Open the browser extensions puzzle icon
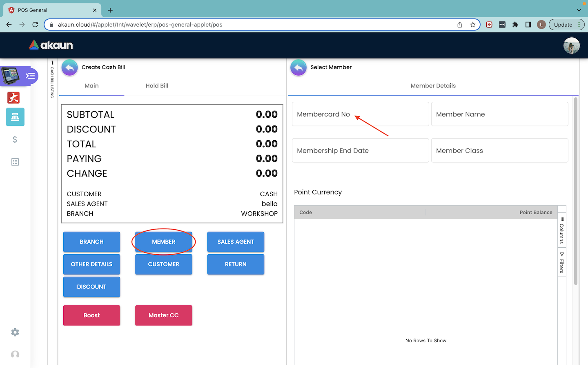The height and width of the screenshot is (368, 588). coord(515,25)
